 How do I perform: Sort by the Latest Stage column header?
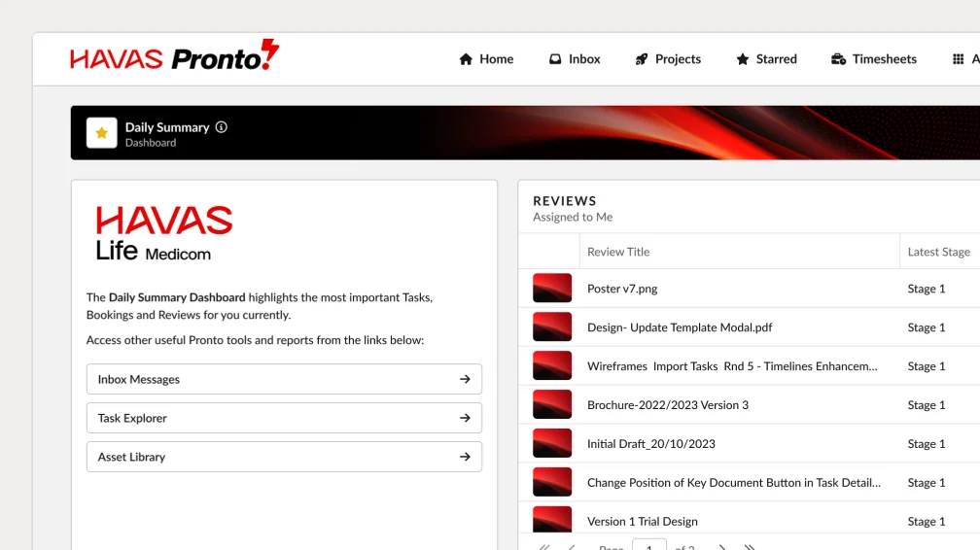[939, 252]
